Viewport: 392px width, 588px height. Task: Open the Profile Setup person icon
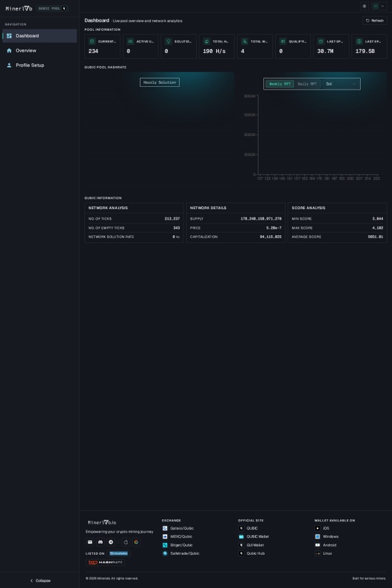[9, 65]
